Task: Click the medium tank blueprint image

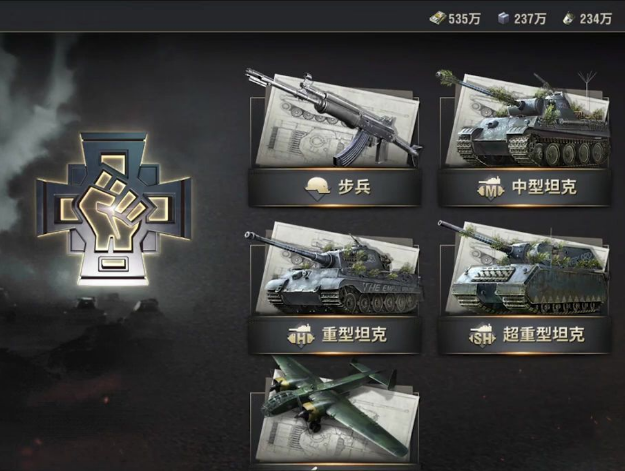Action: [525, 120]
